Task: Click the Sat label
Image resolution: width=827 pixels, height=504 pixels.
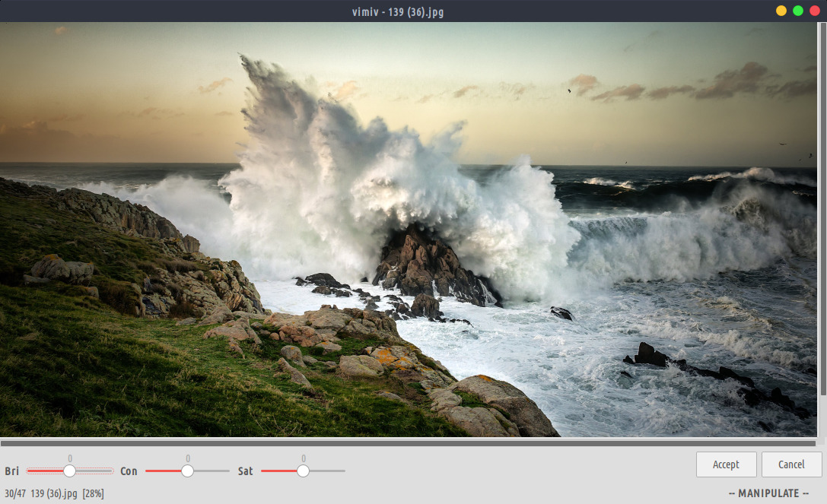Action: click(245, 471)
